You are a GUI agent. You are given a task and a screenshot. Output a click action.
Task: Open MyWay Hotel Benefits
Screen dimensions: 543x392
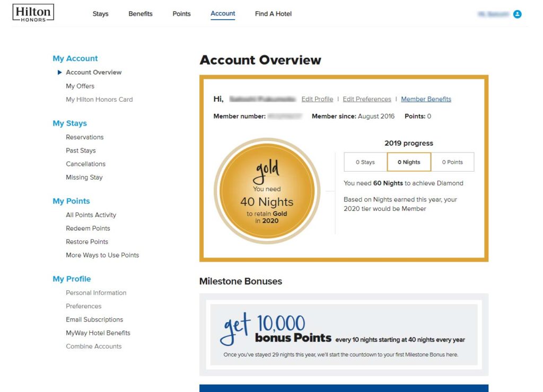pyautogui.click(x=98, y=333)
